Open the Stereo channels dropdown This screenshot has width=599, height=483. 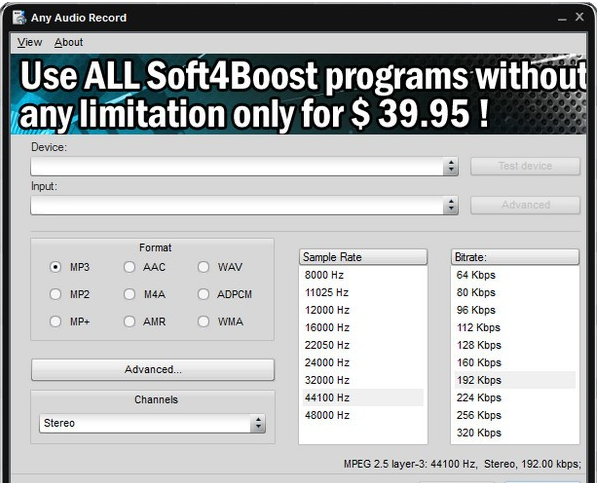[152, 423]
